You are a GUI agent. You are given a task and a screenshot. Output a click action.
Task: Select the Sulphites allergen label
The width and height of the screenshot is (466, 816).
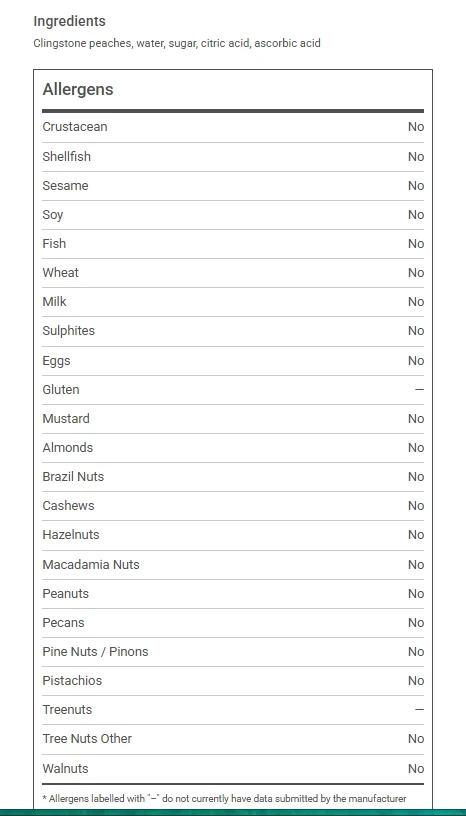pos(68,331)
